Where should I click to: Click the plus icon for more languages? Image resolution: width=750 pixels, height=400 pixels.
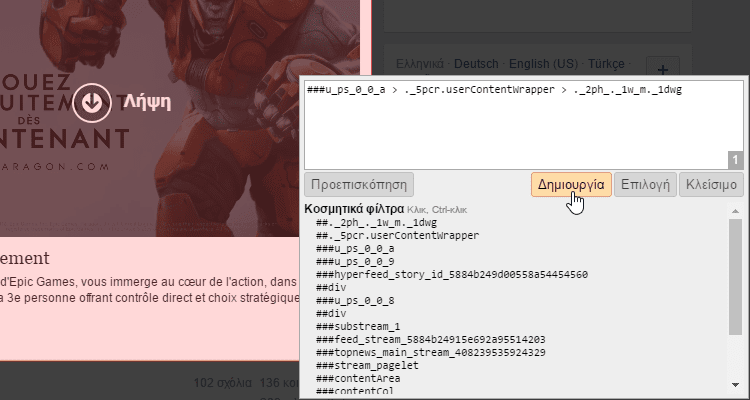coord(662,70)
